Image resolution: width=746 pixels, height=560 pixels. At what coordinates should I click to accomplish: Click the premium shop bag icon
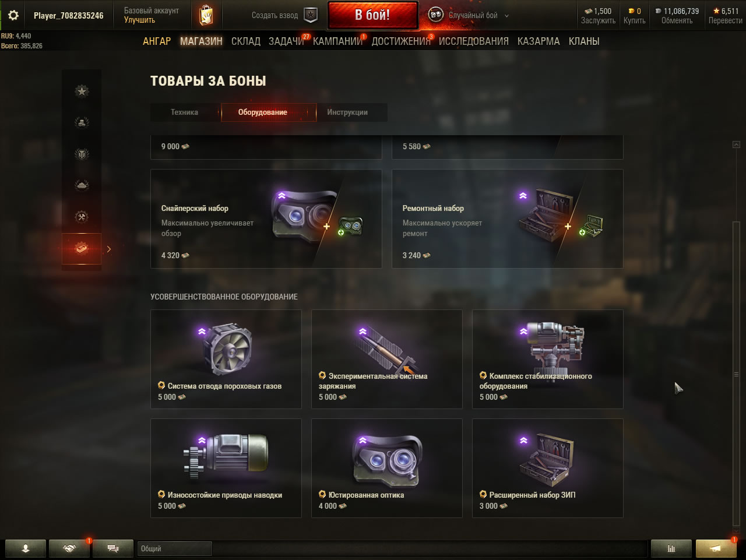[x=206, y=15]
